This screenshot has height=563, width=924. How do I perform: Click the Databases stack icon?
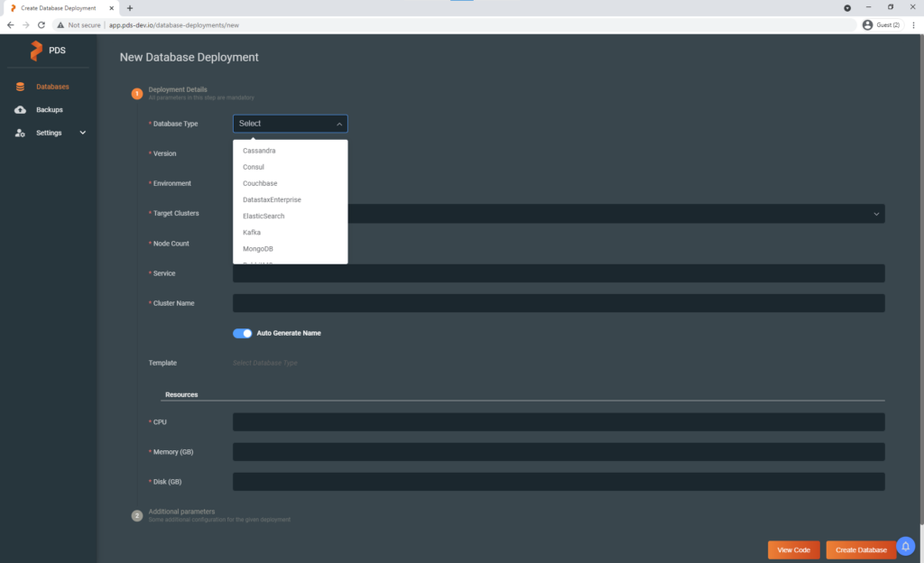[20, 87]
